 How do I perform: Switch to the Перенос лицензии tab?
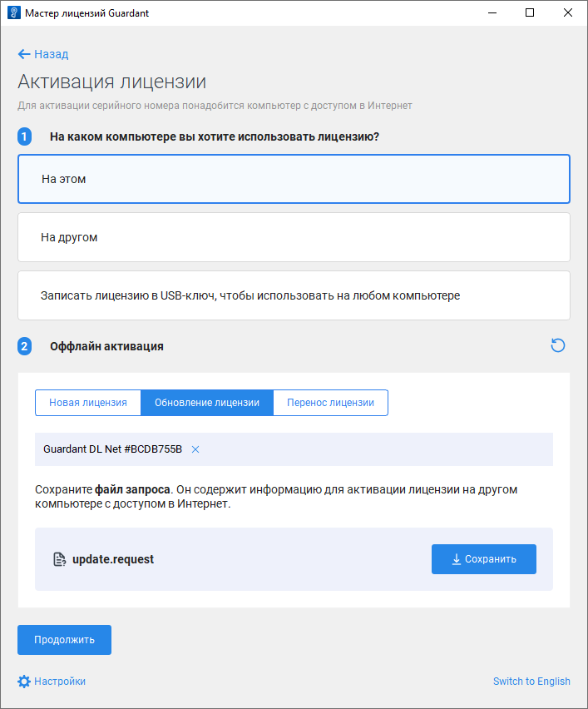(x=330, y=403)
